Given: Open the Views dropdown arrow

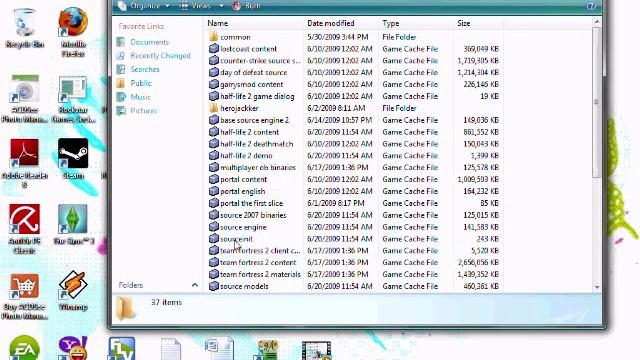Looking at the screenshot, I should pos(221,6).
